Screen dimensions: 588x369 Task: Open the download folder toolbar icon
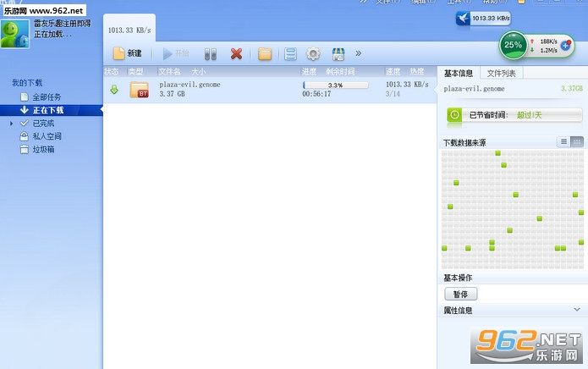click(x=265, y=54)
